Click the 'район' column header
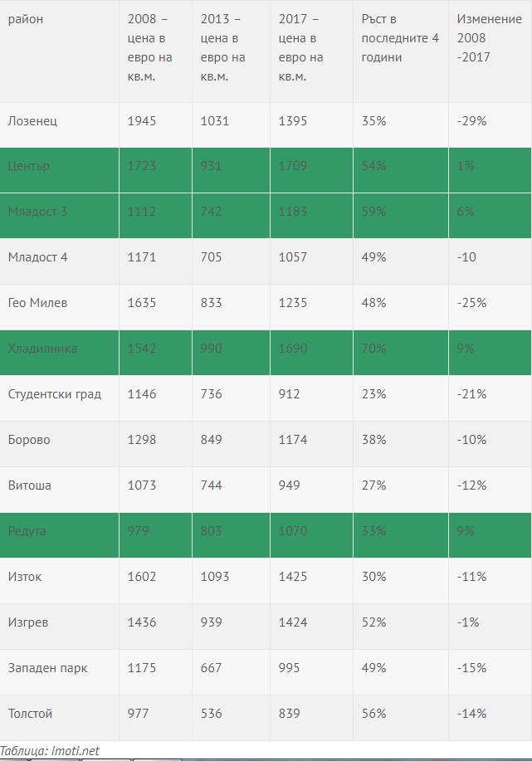532x761 pixels. coord(26,19)
